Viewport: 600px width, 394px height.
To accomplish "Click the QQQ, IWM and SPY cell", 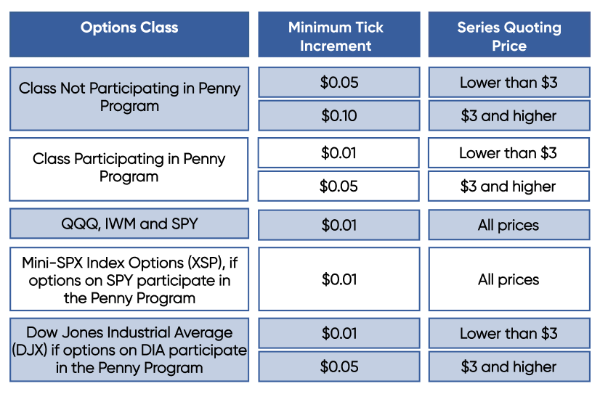I will point(129,223).
